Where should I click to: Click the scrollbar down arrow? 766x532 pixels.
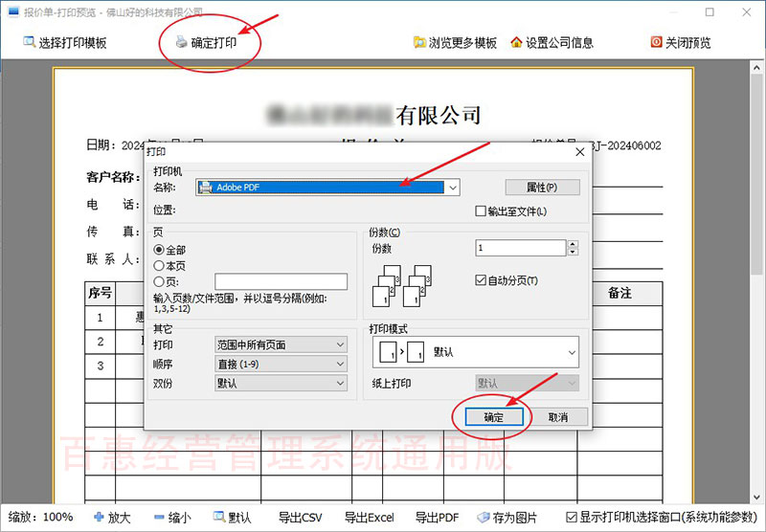pyautogui.click(x=756, y=498)
